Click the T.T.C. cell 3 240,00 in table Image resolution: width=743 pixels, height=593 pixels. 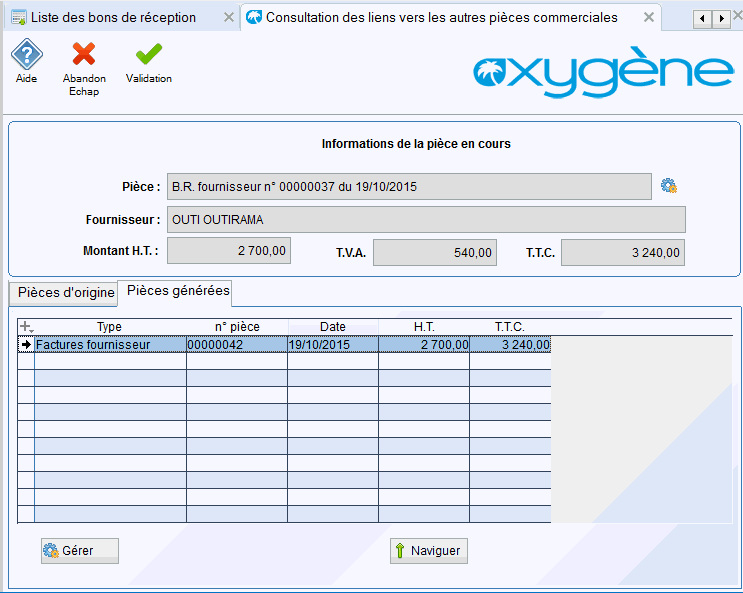[510, 345]
